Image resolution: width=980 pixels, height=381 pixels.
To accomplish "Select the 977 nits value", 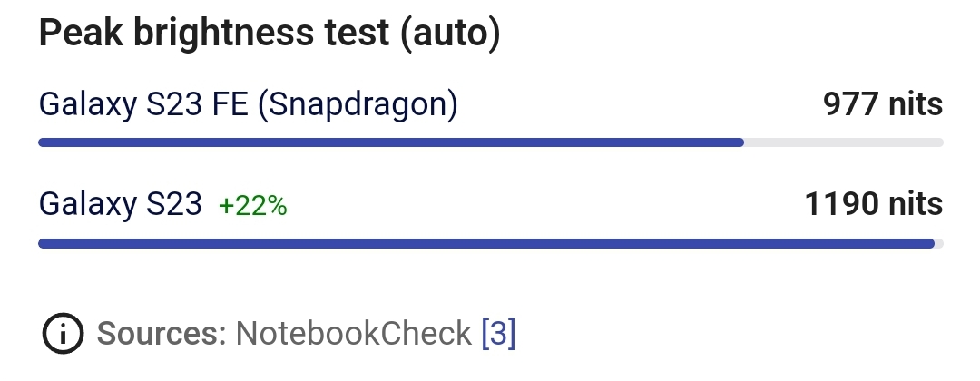I will [x=882, y=105].
